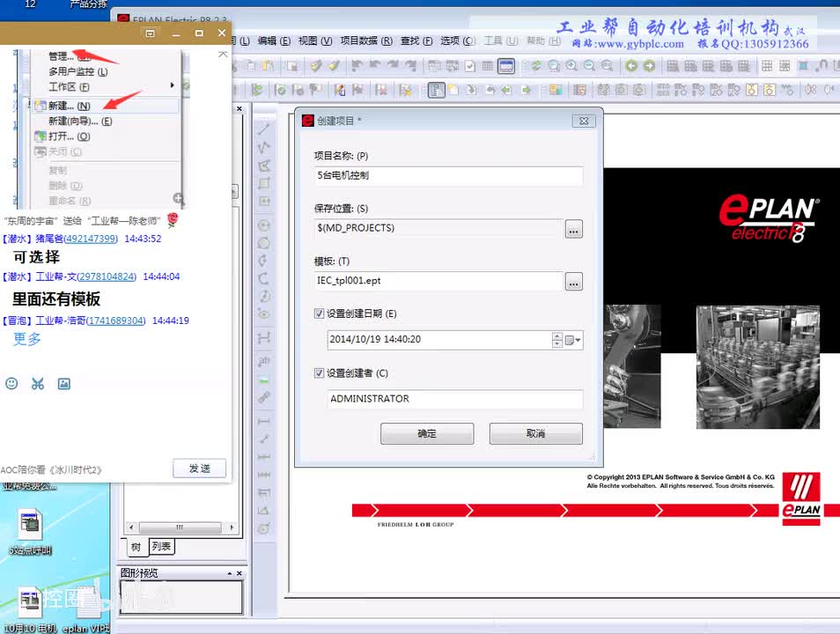Toggle the 设置创建者 checkbox
This screenshot has height=634, width=840.
click(319, 373)
